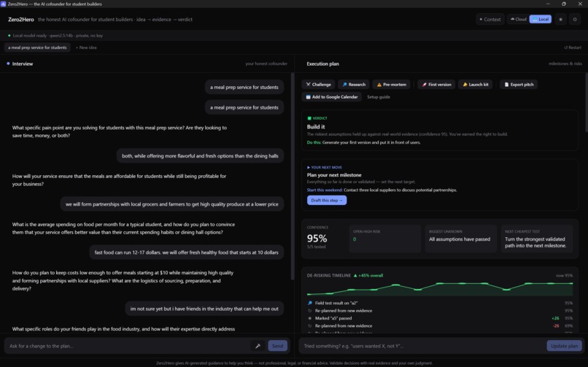Click the '+45% overall' timeline indicator
The height and width of the screenshot is (367, 588).
[368, 276]
